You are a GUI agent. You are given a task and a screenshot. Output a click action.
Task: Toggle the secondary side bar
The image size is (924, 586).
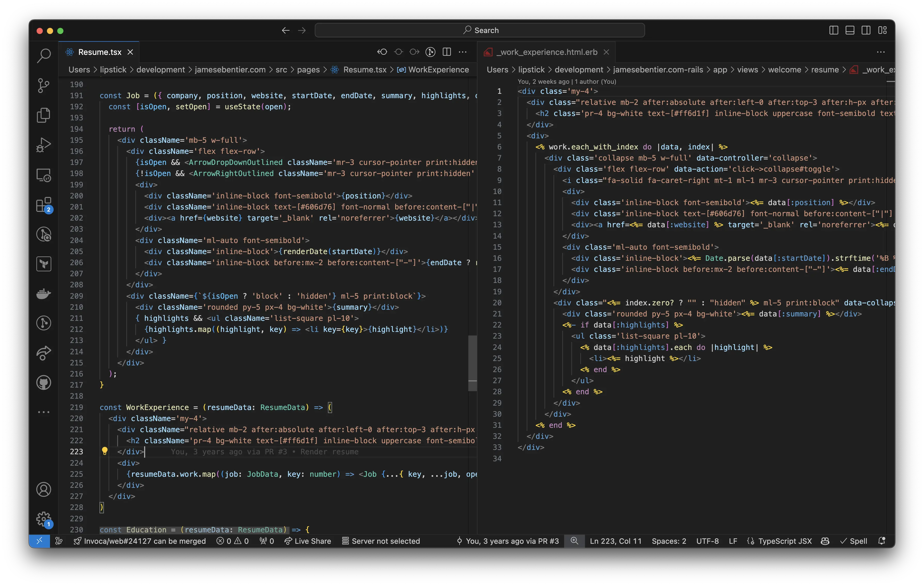click(x=866, y=30)
